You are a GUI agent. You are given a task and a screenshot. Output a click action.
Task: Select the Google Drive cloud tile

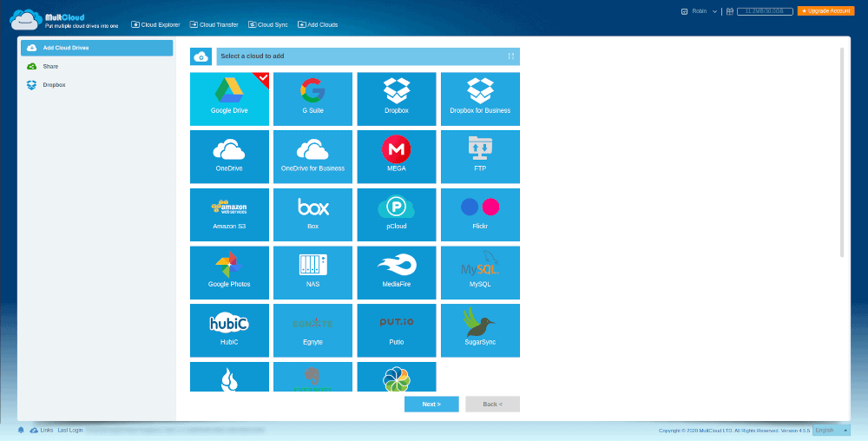[x=229, y=99]
